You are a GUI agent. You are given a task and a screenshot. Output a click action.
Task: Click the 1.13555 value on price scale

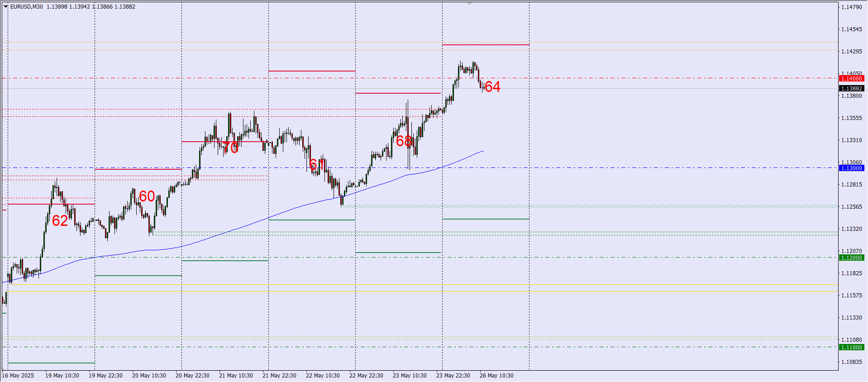point(852,118)
